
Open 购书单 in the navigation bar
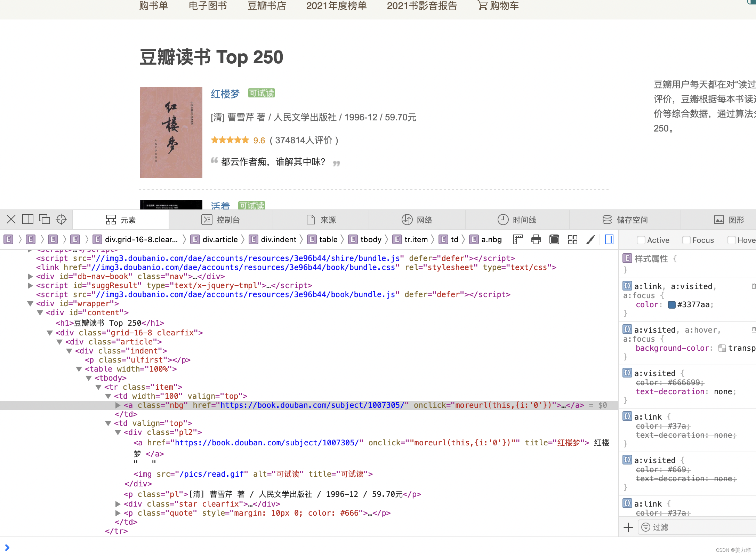click(x=153, y=6)
